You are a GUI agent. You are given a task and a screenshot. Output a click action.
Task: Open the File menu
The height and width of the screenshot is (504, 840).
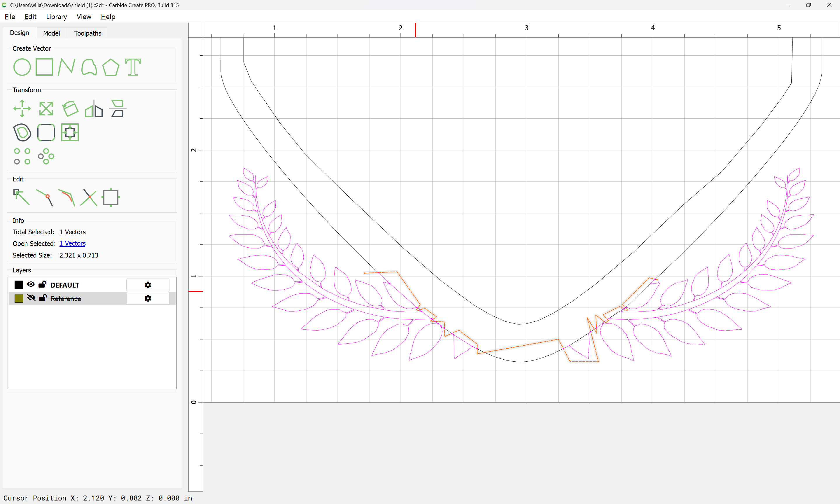click(x=10, y=16)
